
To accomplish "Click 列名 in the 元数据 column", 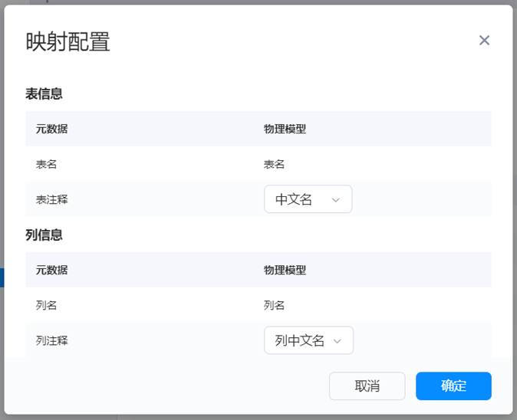I will click(x=46, y=305).
